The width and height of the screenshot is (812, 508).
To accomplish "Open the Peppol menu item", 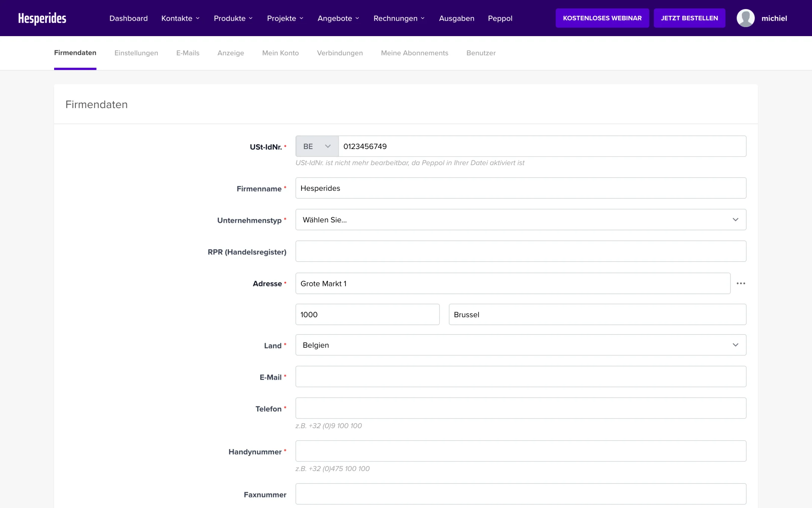I will click(x=500, y=18).
